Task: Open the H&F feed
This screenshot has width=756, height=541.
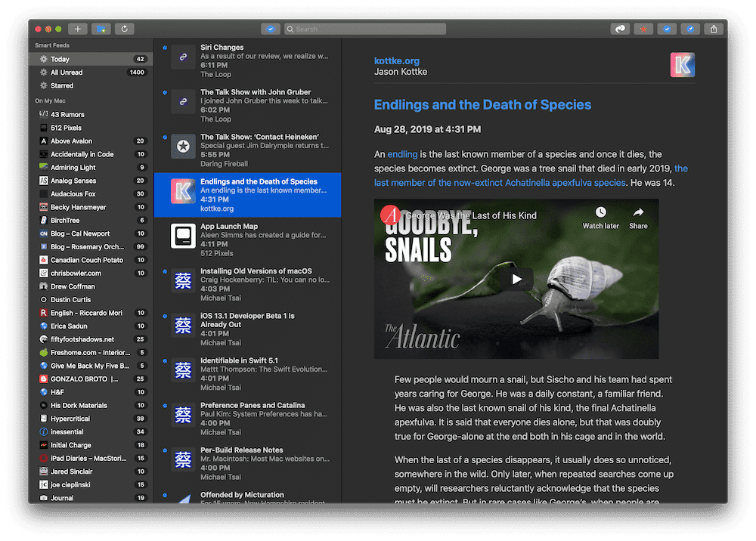Action: 91,392
